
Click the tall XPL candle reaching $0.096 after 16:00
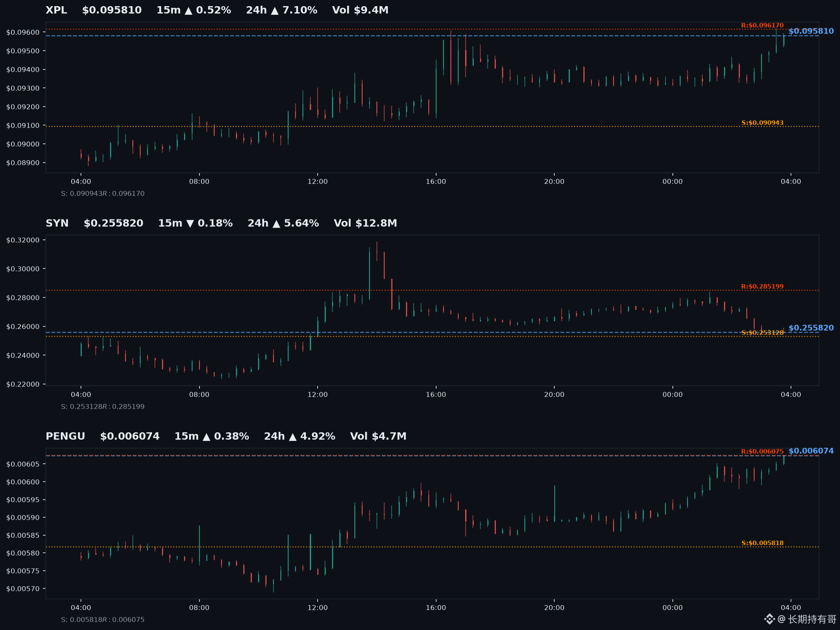(450, 57)
